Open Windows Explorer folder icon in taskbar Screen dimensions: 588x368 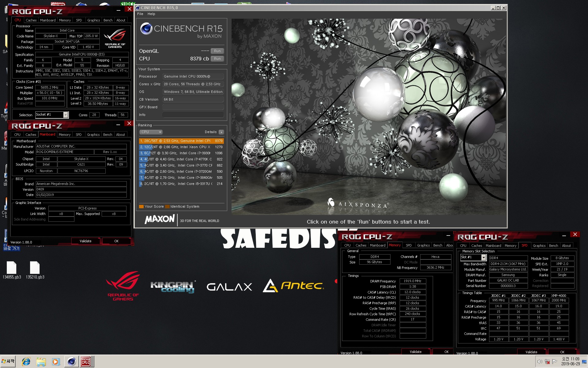[41, 362]
